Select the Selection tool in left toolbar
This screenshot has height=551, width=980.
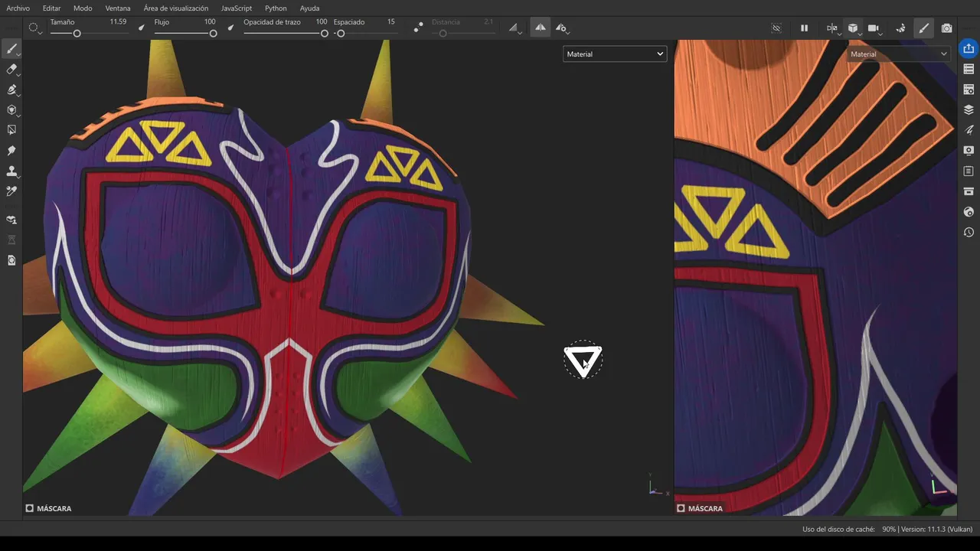pos(11,130)
